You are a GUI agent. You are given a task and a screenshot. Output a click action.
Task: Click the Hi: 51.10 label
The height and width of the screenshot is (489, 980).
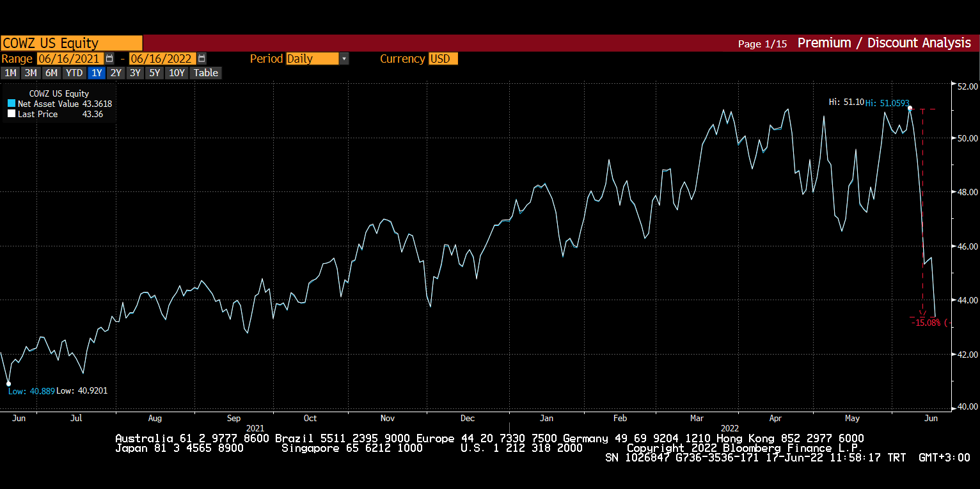click(846, 102)
